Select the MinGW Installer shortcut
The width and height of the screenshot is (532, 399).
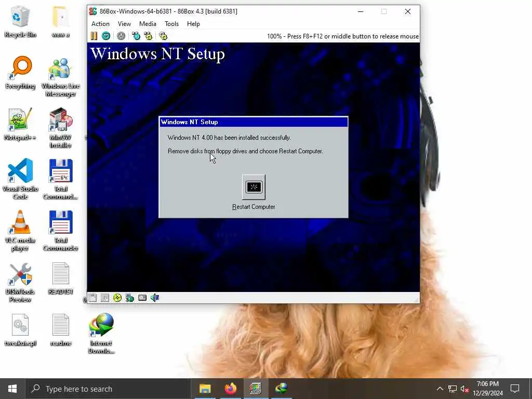[60, 128]
